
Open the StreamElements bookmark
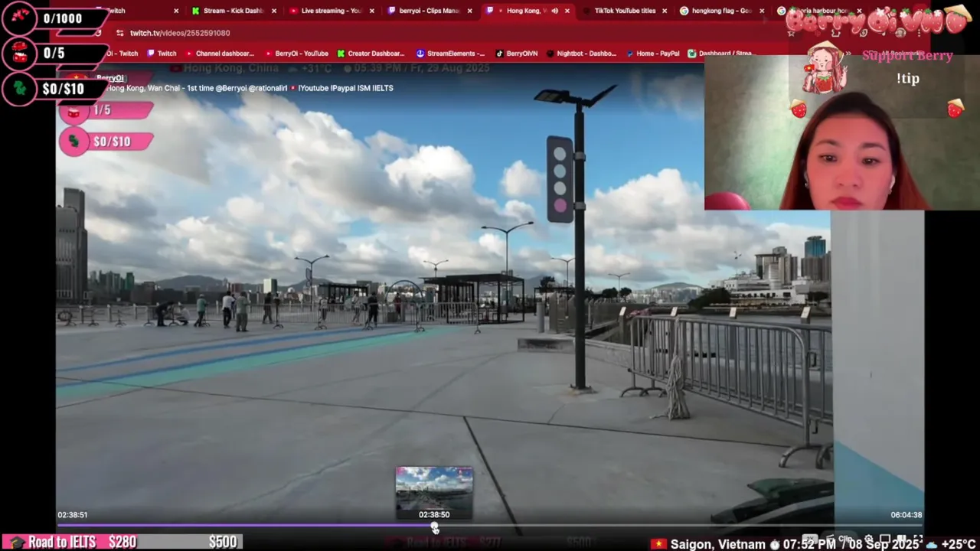450,54
